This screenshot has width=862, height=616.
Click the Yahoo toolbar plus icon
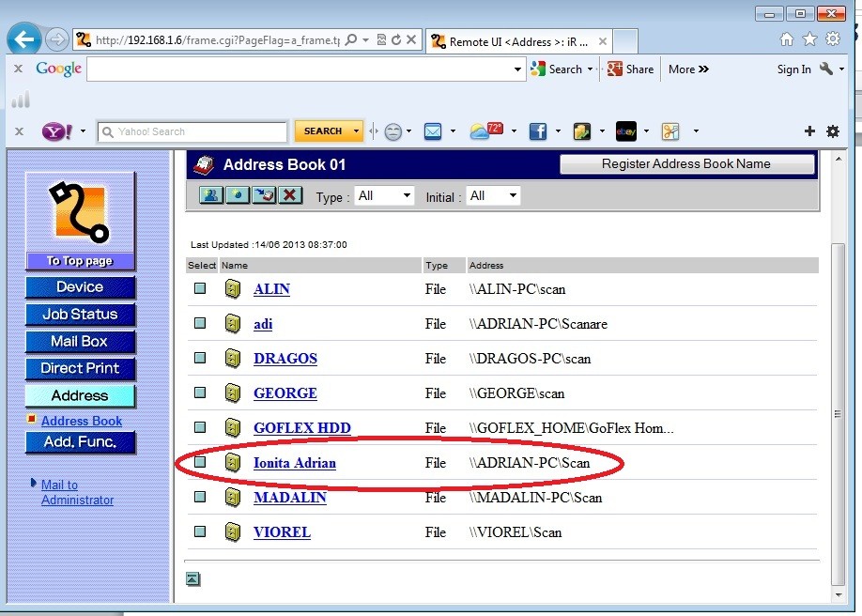tap(809, 131)
